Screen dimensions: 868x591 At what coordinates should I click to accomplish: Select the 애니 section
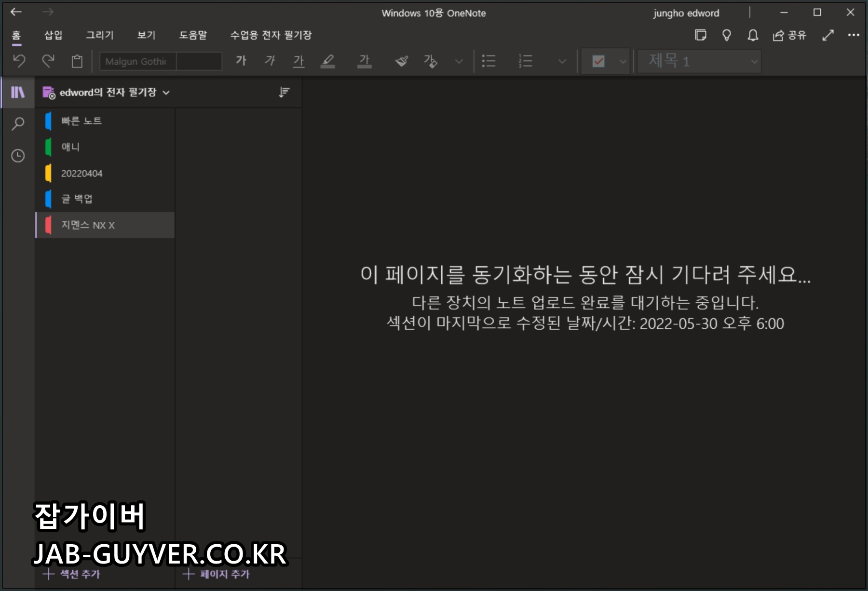pos(105,147)
